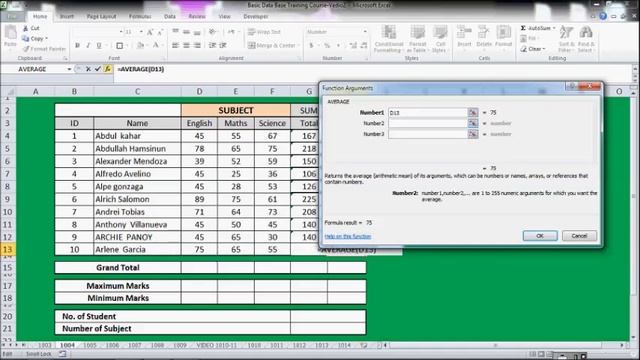640x360 pixels.
Task: Switch to the Insert tab
Action: point(67,16)
